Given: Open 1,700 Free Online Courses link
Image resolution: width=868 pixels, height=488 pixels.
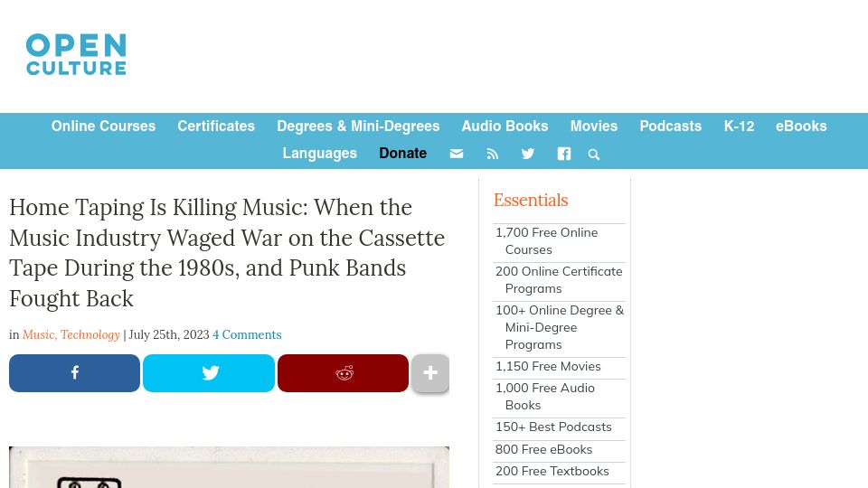Looking at the screenshot, I should click(546, 241).
